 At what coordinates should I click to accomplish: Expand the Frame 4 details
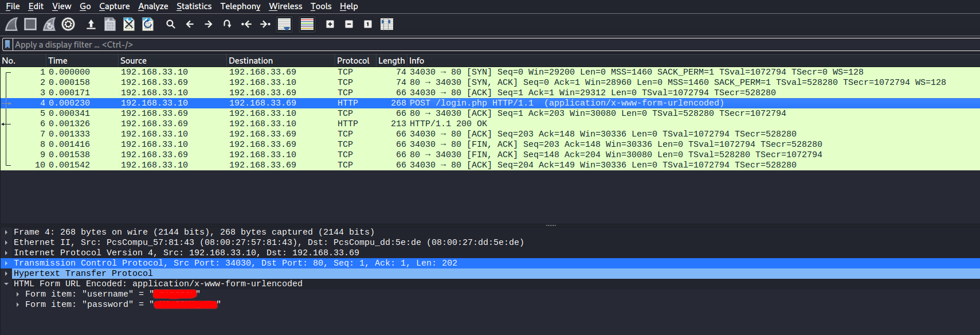click(6, 232)
